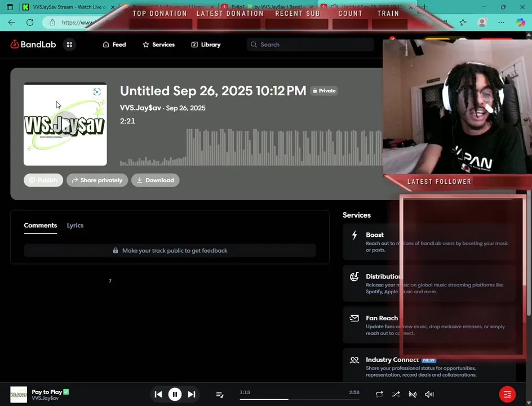The height and width of the screenshot is (406, 532).
Task: Open a new browser tab
Action: [x=425, y=7]
